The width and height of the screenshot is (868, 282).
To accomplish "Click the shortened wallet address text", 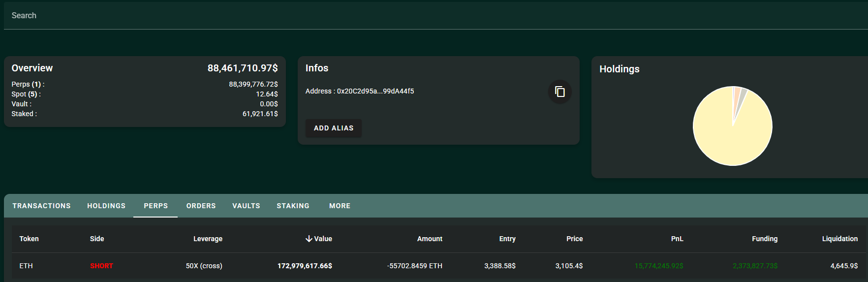I will 375,91.
